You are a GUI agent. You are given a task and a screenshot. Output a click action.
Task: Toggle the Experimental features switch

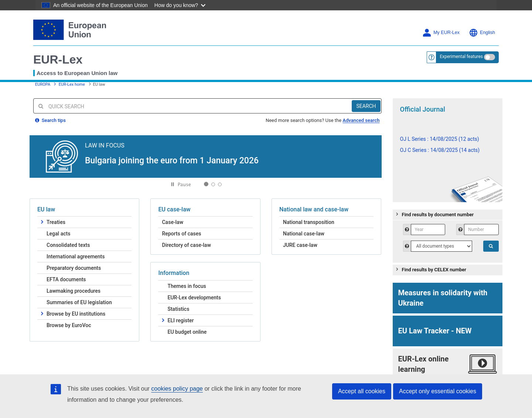490,57
